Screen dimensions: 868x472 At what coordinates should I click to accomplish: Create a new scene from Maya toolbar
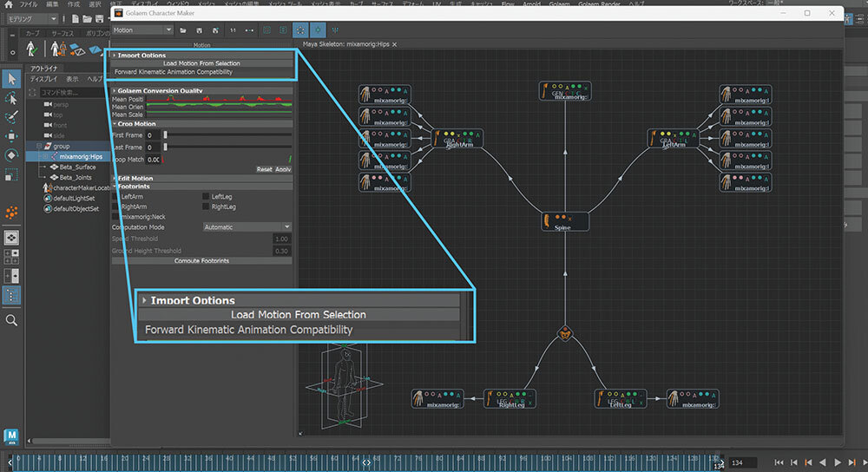pos(76,19)
